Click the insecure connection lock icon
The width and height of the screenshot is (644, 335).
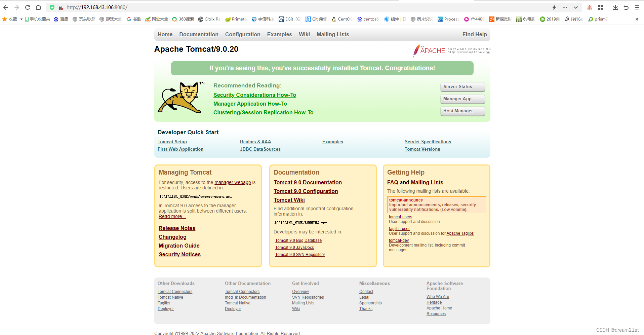coord(61,7)
